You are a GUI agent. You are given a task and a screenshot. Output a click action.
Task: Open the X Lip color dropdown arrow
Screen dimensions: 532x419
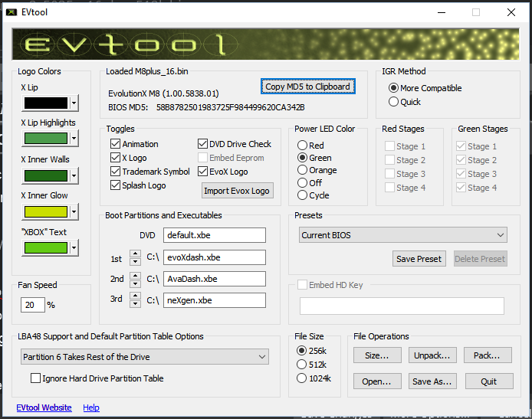click(74, 103)
